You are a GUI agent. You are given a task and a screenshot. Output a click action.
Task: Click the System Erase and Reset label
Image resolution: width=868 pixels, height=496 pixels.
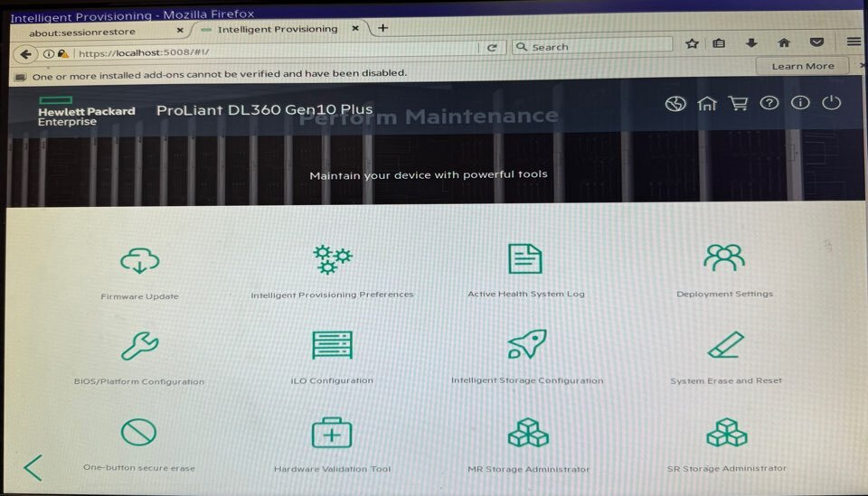click(x=726, y=380)
